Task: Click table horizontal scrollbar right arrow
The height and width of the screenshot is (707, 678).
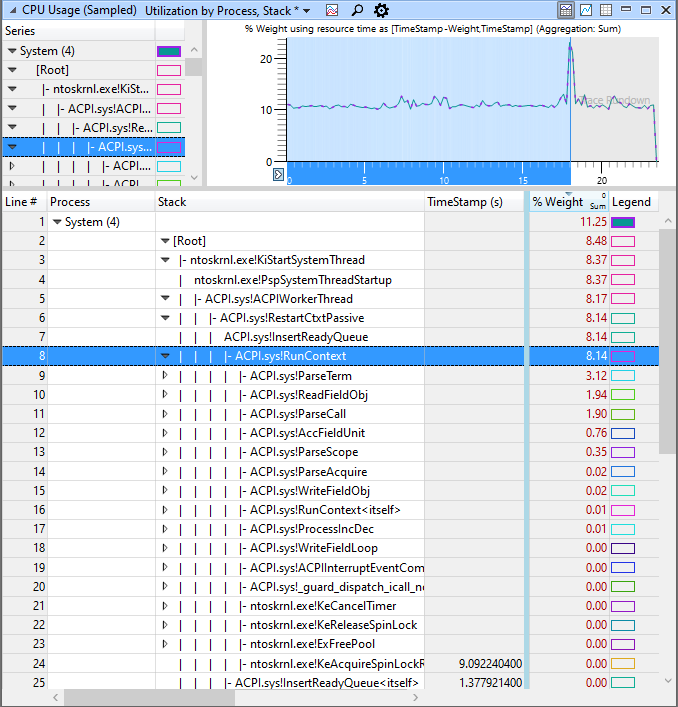Action: tap(415, 698)
